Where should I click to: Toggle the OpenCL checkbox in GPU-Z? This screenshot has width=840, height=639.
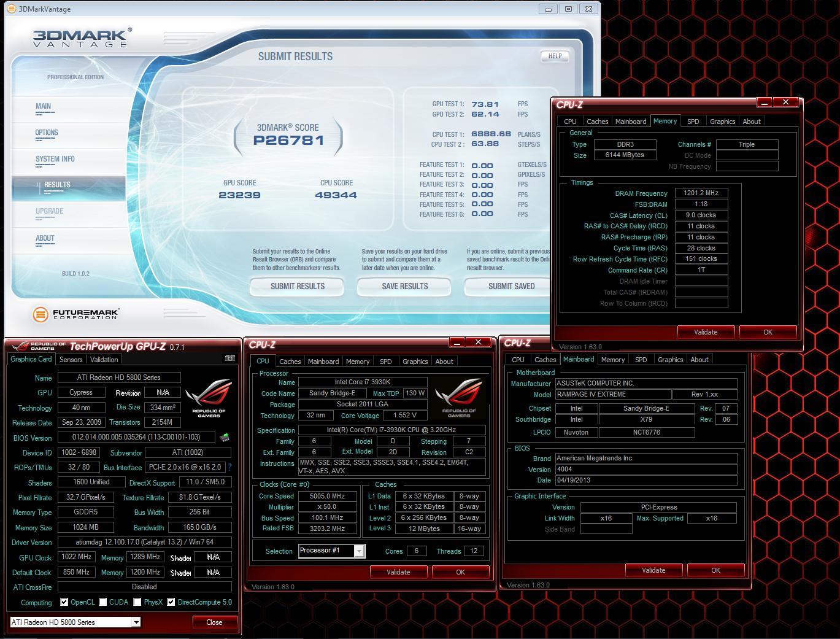coord(64,602)
